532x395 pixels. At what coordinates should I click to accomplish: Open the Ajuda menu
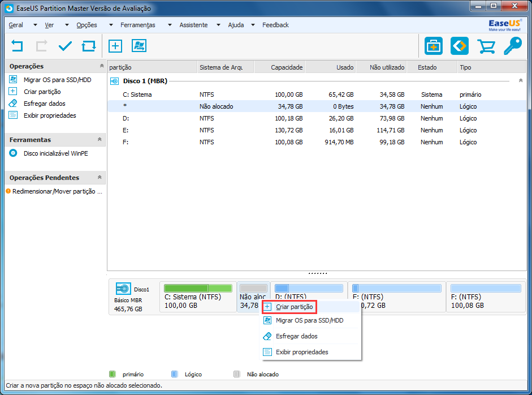(236, 25)
